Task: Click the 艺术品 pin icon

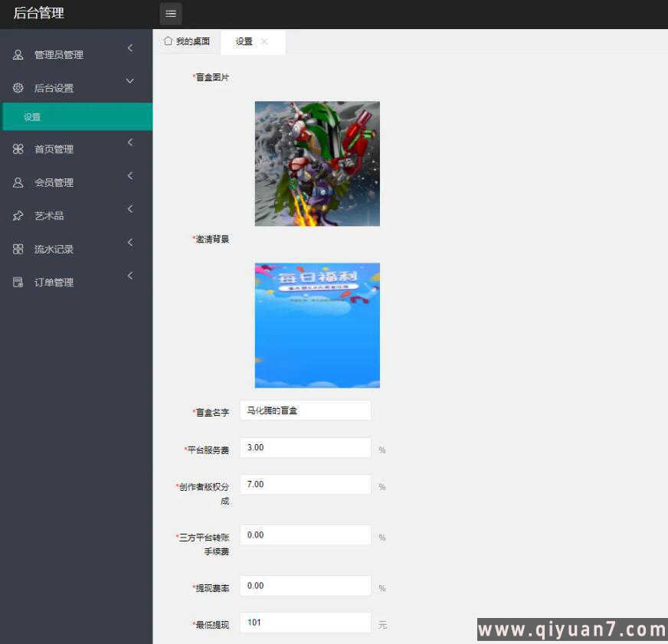Action: (x=18, y=216)
